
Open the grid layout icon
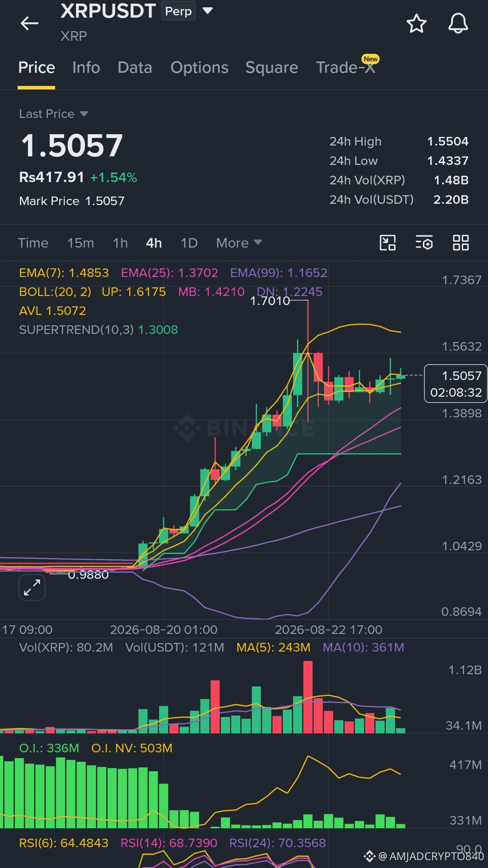point(461,243)
